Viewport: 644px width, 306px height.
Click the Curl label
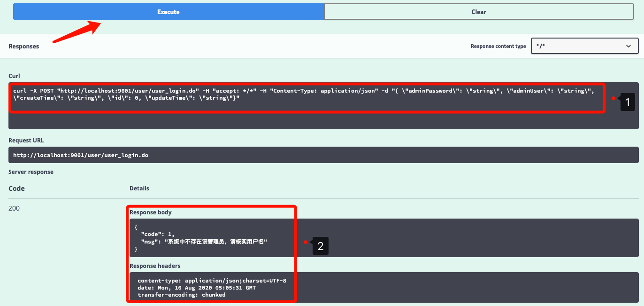tap(14, 76)
